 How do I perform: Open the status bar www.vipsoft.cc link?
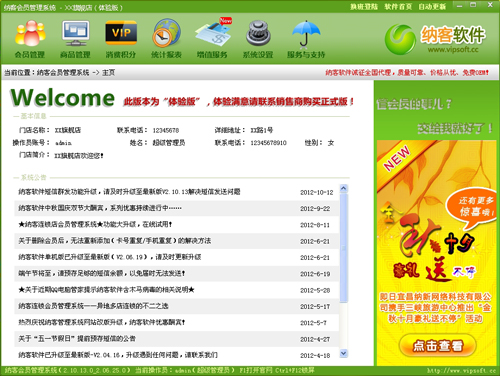click(x=461, y=371)
